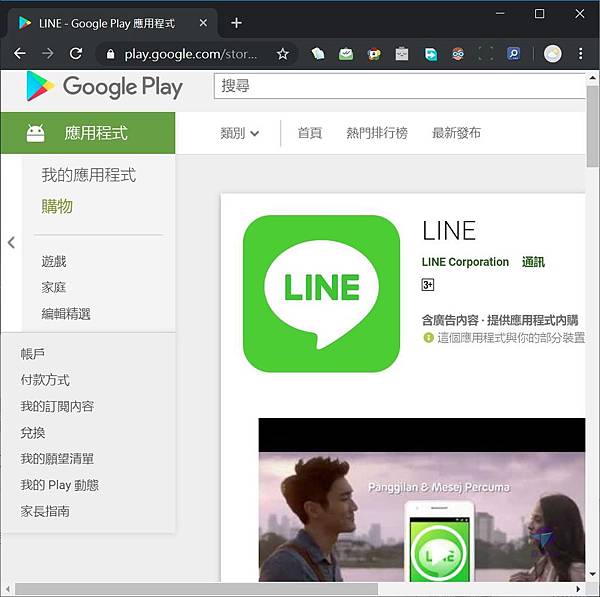The height and width of the screenshot is (597, 600).
Task: Open 付款方式 link
Action: (x=45, y=380)
